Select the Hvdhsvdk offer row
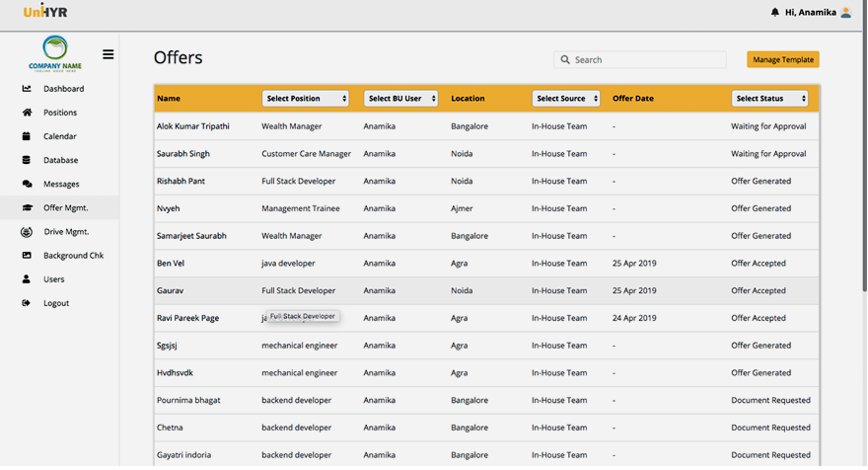The image size is (868, 470). (486, 373)
